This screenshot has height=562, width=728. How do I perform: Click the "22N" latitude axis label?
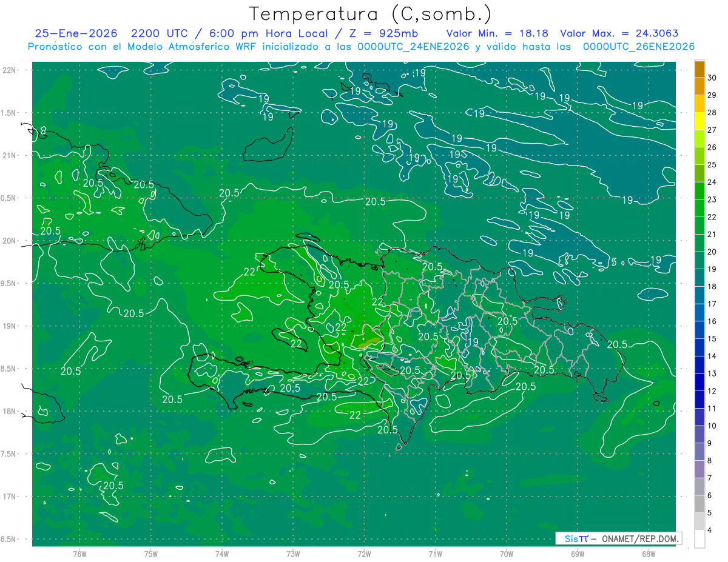tap(10, 70)
